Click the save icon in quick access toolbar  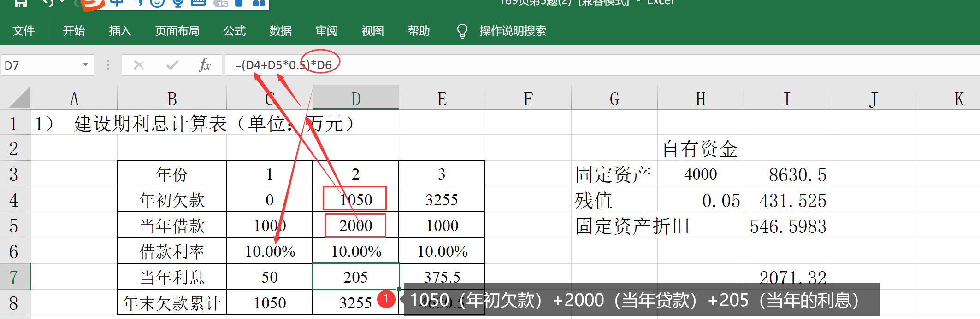point(20,4)
